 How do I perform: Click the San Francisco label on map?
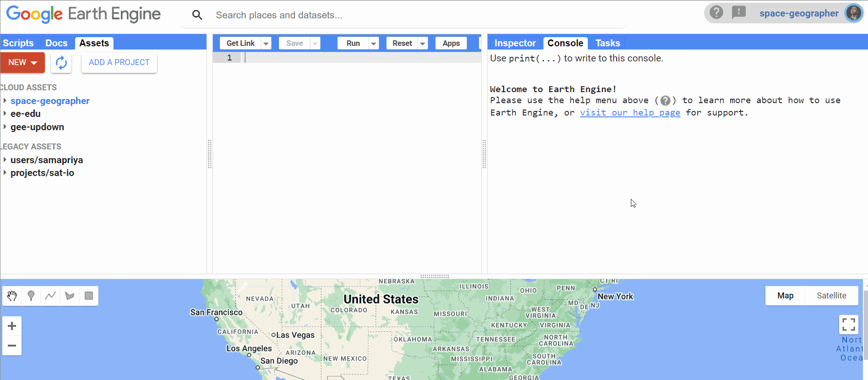pyautogui.click(x=217, y=312)
